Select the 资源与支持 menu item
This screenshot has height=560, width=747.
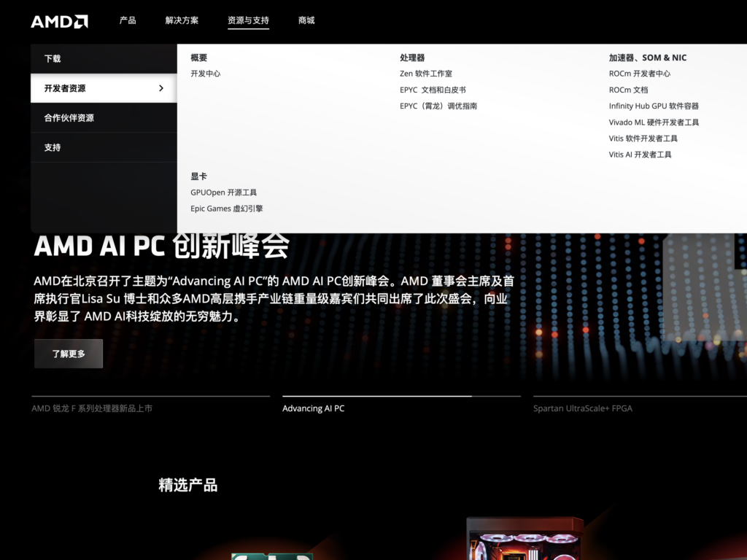click(248, 20)
